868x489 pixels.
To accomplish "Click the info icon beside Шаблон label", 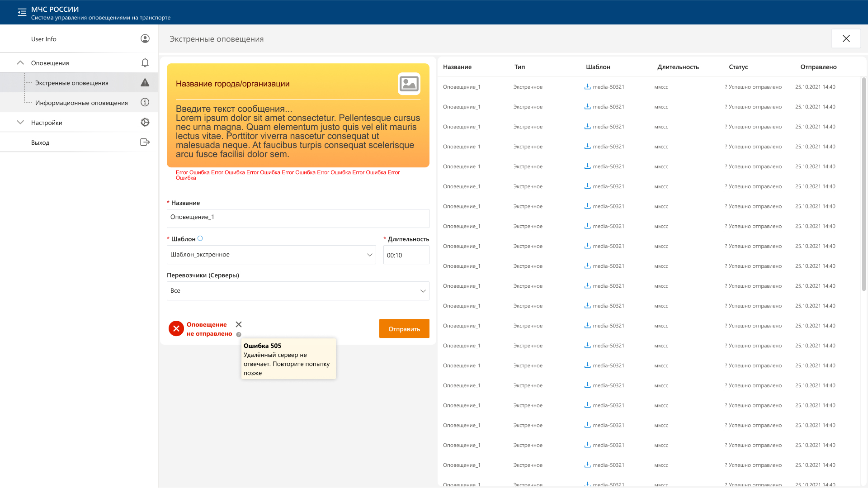I will click(200, 239).
